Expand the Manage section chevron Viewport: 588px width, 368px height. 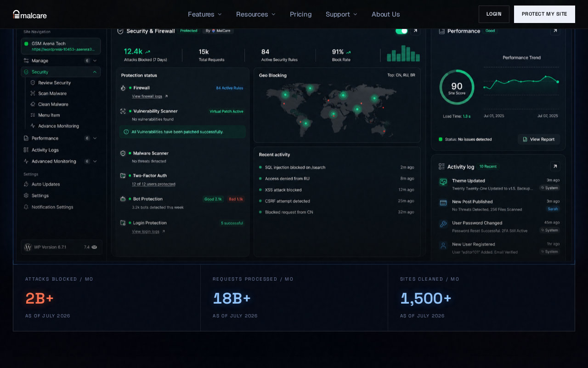tap(95, 61)
